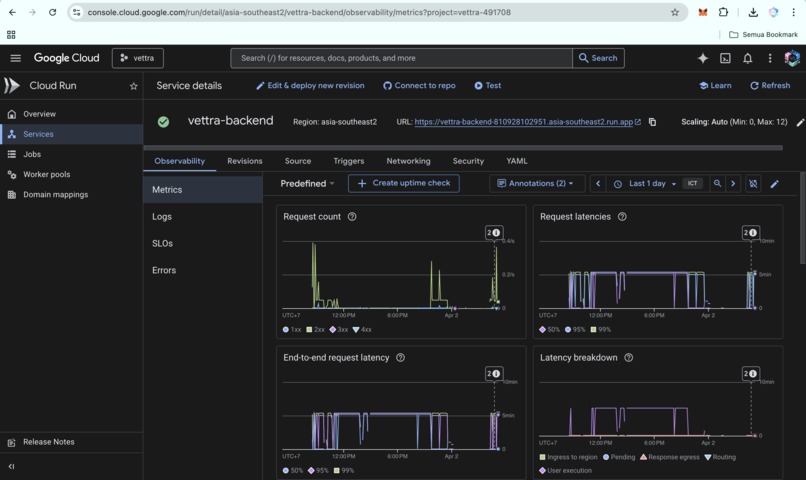806x480 pixels.
Task: Switch to the Networking tab
Action: click(x=409, y=161)
